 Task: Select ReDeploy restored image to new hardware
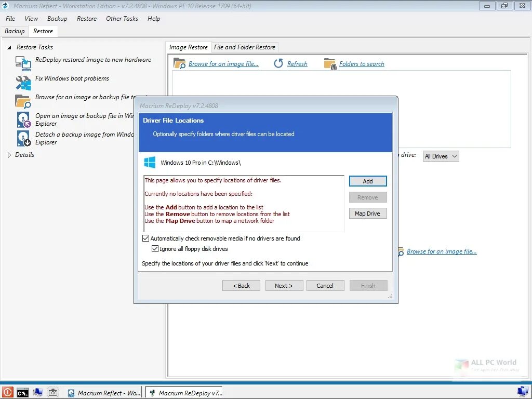pyautogui.click(x=94, y=60)
